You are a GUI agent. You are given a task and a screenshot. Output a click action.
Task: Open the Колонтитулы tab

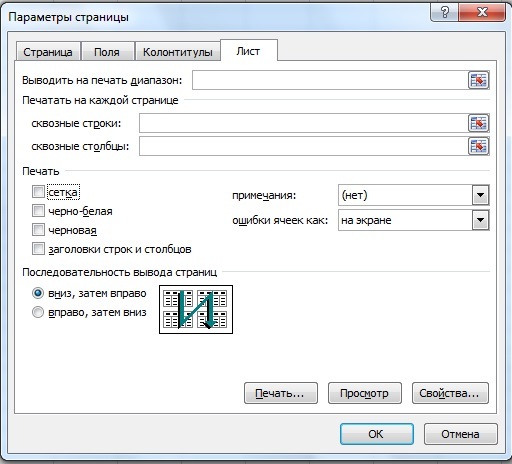[178, 52]
